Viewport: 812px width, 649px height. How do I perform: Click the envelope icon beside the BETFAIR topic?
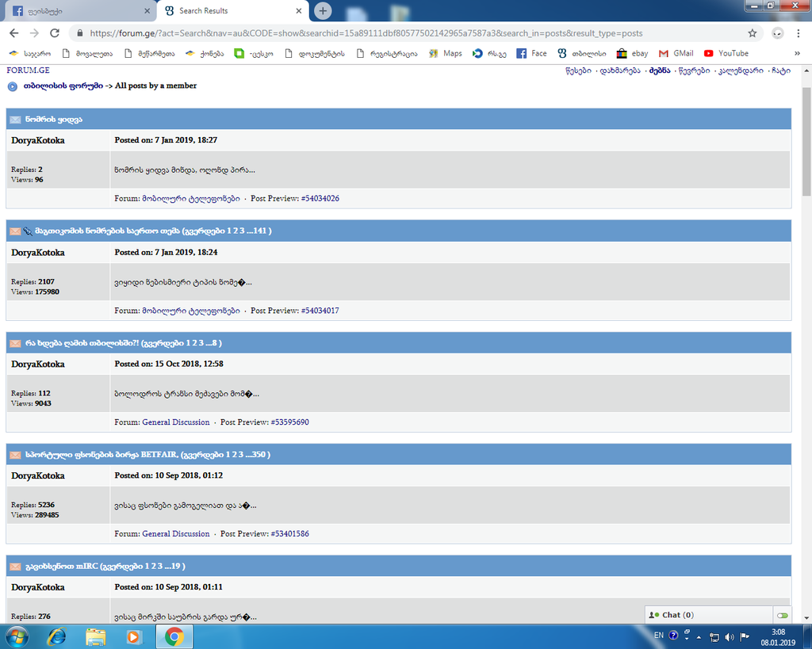(15, 455)
